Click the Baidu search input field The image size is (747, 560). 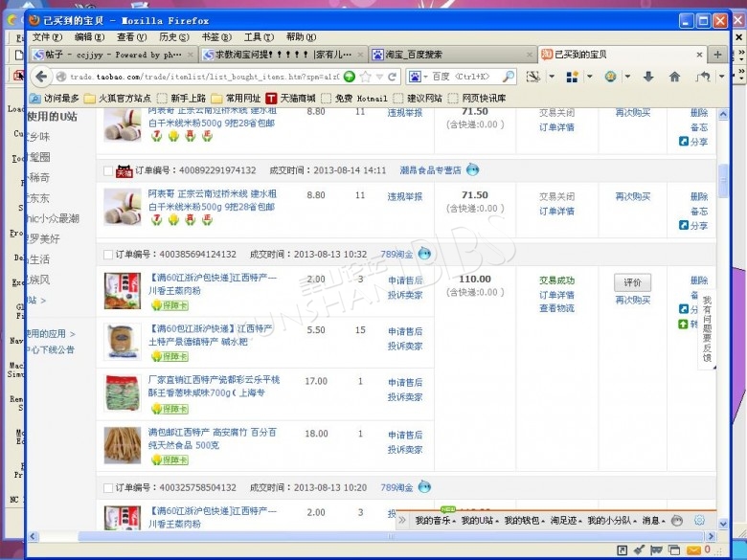tap(465, 77)
